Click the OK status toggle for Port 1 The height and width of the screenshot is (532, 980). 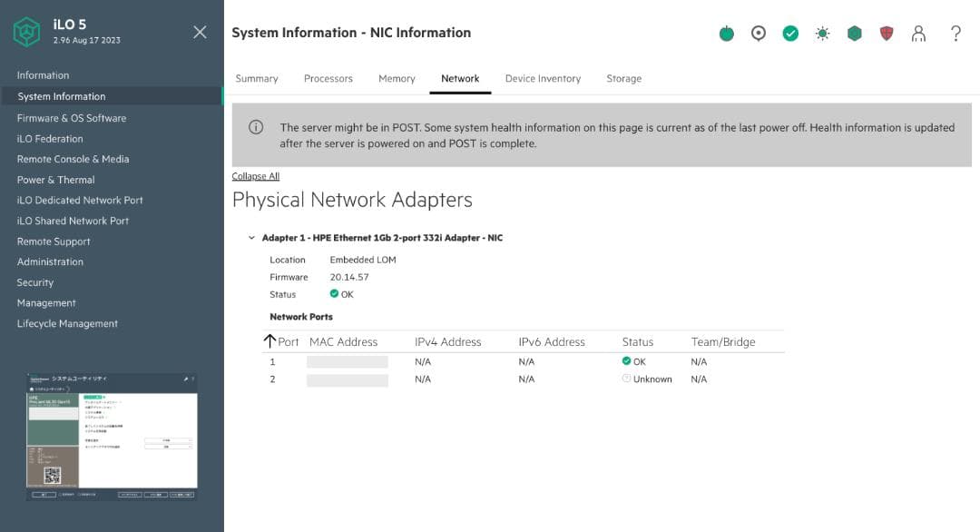click(x=626, y=360)
